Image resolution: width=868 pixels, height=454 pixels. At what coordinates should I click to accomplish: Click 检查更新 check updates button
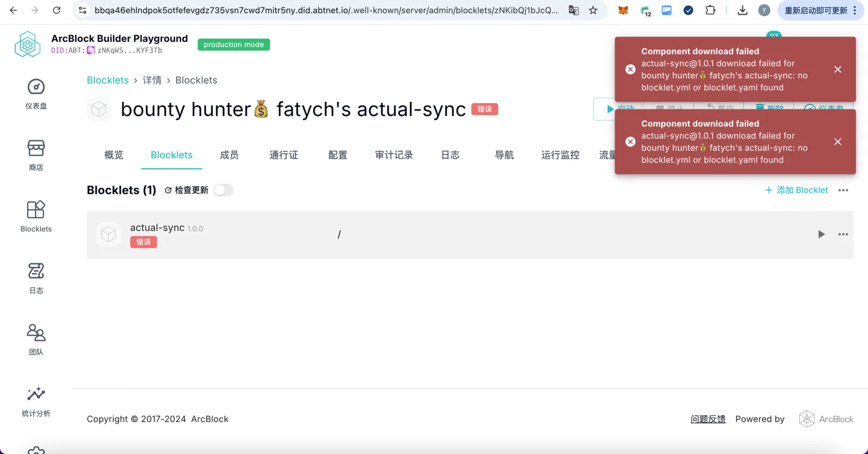tap(187, 190)
